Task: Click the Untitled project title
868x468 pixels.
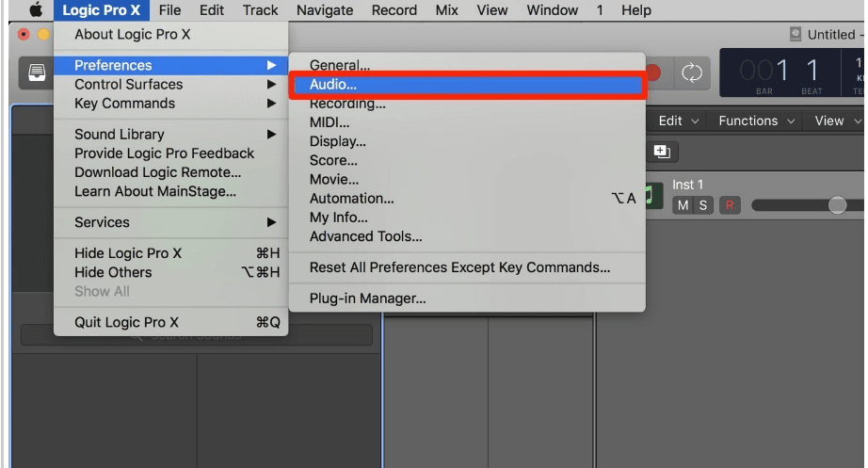Action: pos(831,34)
